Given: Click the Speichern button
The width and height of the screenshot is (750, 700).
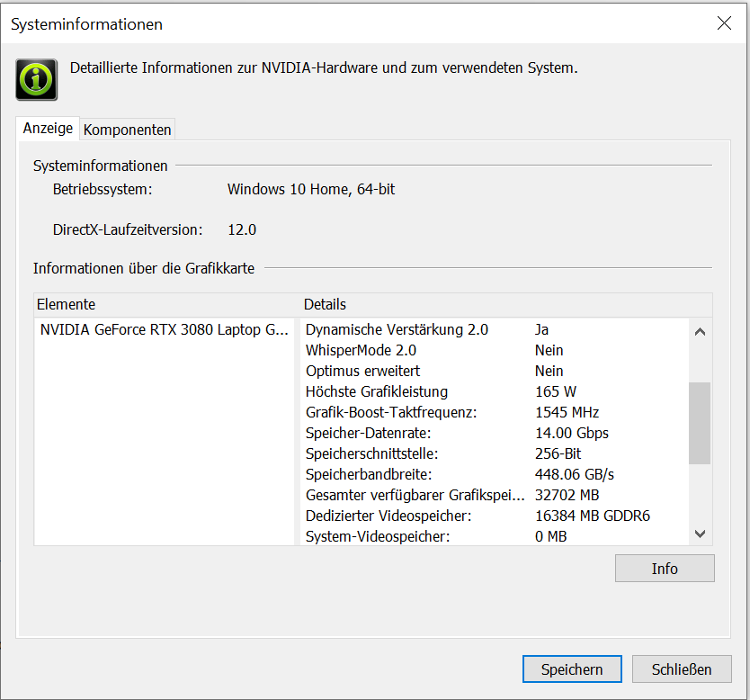Looking at the screenshot, I should [572, 669].
